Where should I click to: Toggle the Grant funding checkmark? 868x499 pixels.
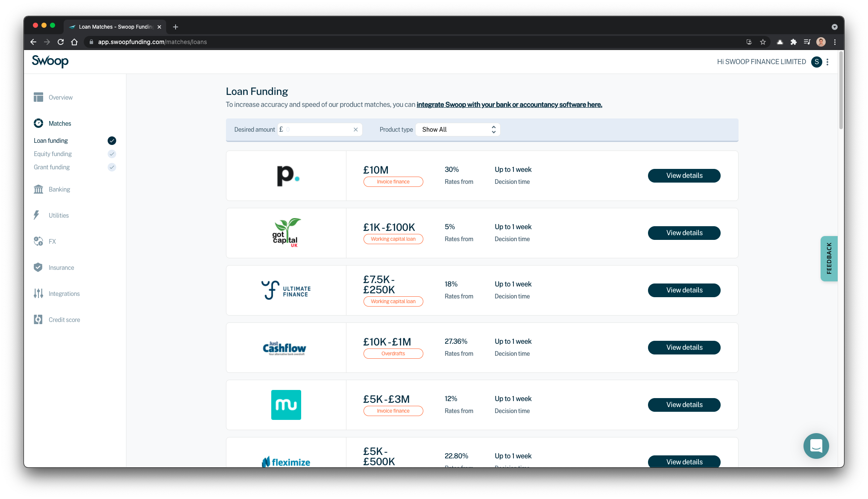tap(111, 167)
